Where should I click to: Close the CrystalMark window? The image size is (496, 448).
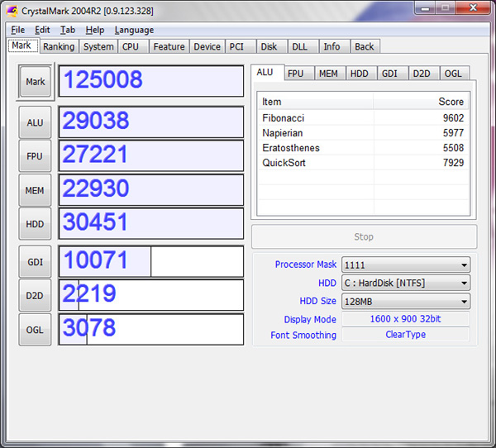click(x=473, y=7)
